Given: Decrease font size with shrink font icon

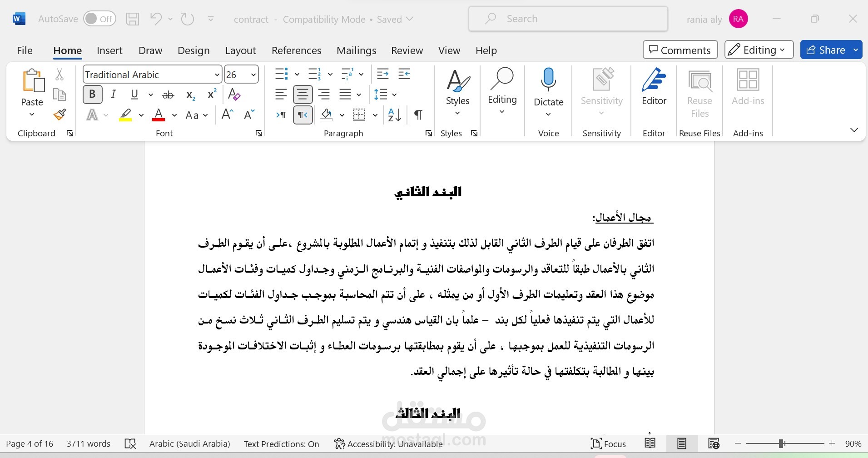Looking at the screenshot, I should point(249,115).
